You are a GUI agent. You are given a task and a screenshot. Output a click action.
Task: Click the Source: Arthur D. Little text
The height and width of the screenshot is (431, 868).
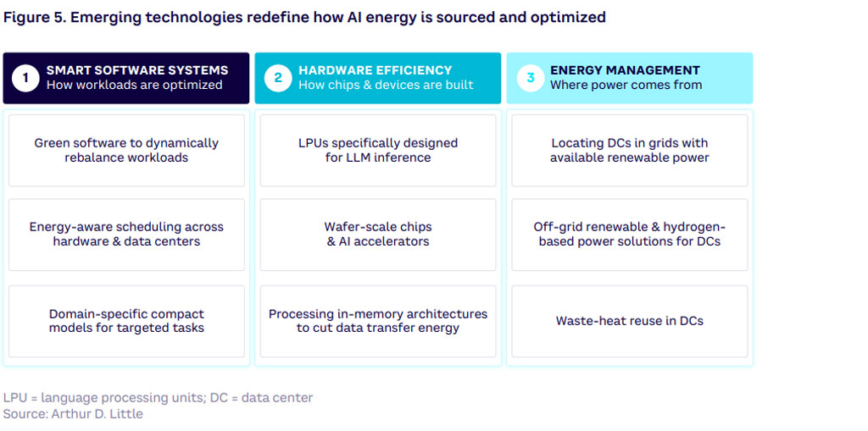(73, 414)
